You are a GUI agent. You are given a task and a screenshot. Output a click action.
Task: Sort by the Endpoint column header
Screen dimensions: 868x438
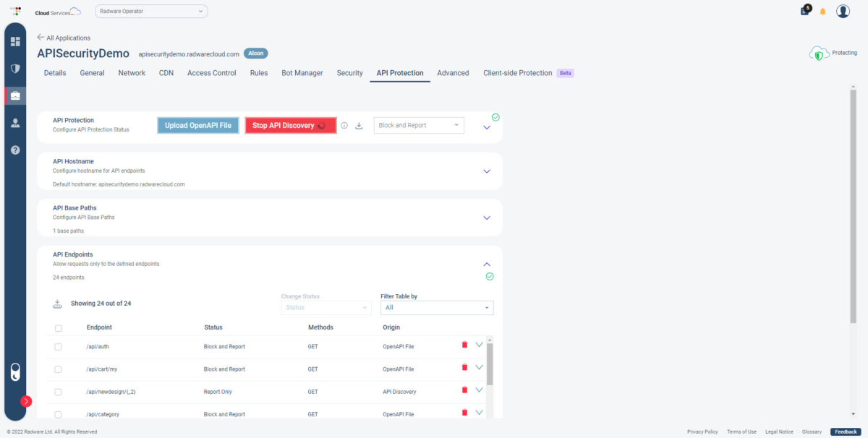[x=99, y=327]
